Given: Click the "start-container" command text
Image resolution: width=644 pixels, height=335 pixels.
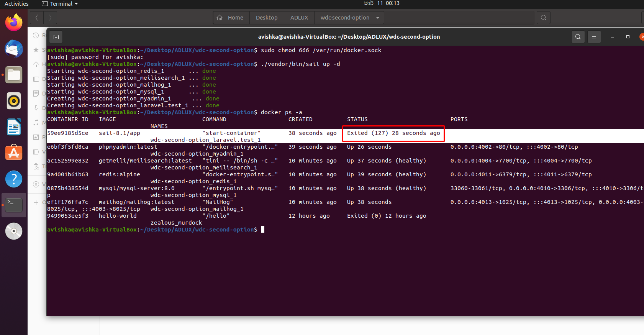Looking at the screenshot, I should click(x=231, y=133).
